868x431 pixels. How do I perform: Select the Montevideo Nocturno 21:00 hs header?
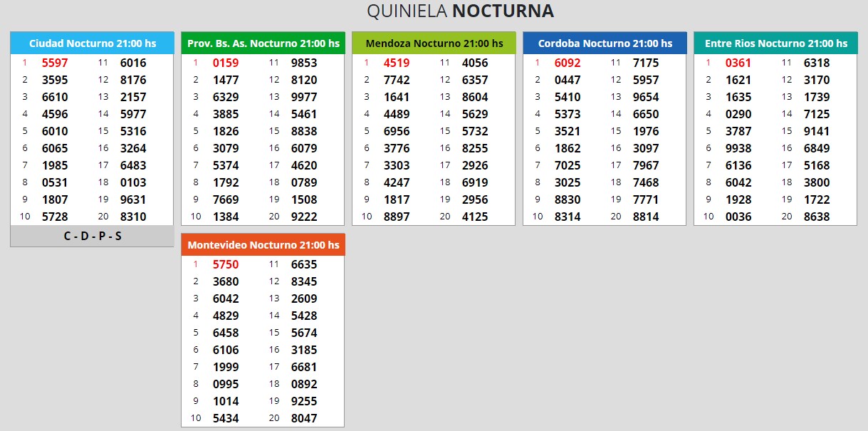tap(263, 245)
